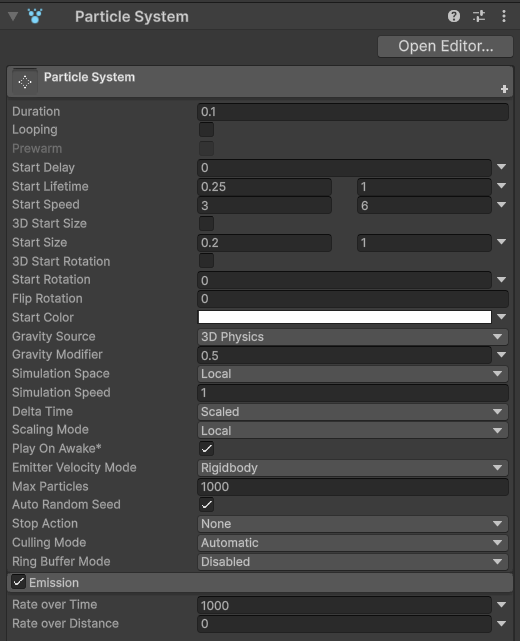Click the plus icon to add modules
Screen dimensions: 520x641
point(504,89)
